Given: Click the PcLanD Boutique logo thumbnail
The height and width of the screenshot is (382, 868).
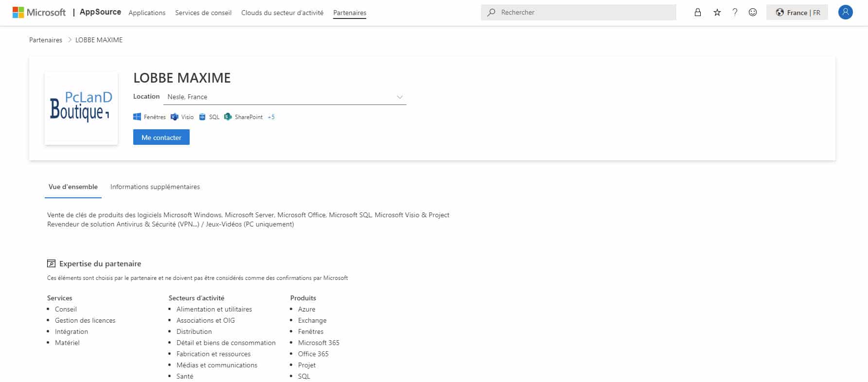Looking at the screenshot, I should (81, 108).
